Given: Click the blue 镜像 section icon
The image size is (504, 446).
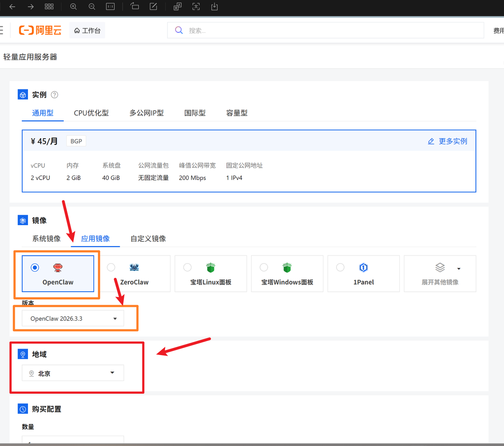Looking at the screenshot, I should [x=23, y=220].
